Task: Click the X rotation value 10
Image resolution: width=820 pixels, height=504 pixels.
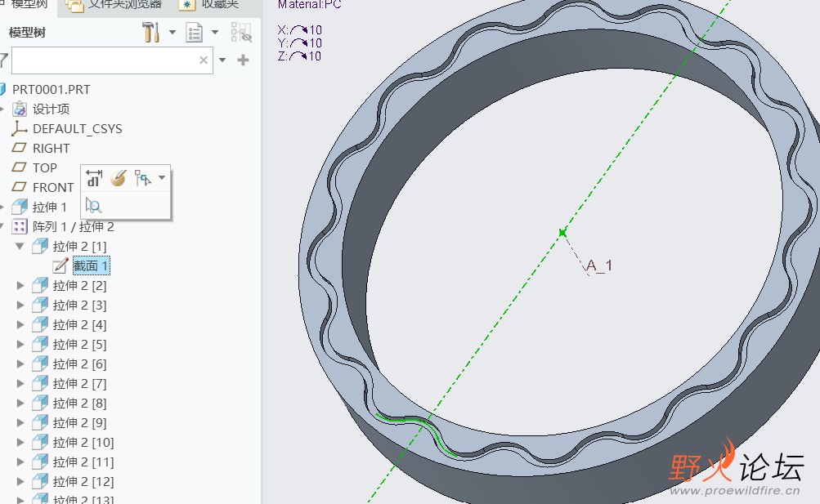Action: pyautogui.click(x=316, y=29)
